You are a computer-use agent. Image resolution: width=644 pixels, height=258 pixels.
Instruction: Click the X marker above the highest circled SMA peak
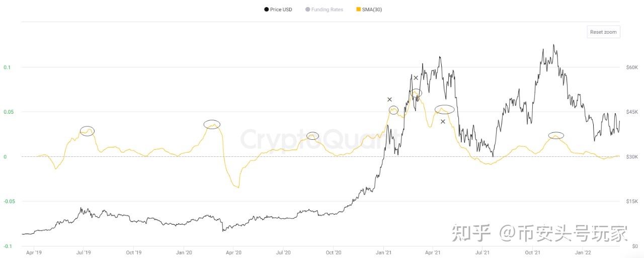pyautogui.click(x=416, y=78)
